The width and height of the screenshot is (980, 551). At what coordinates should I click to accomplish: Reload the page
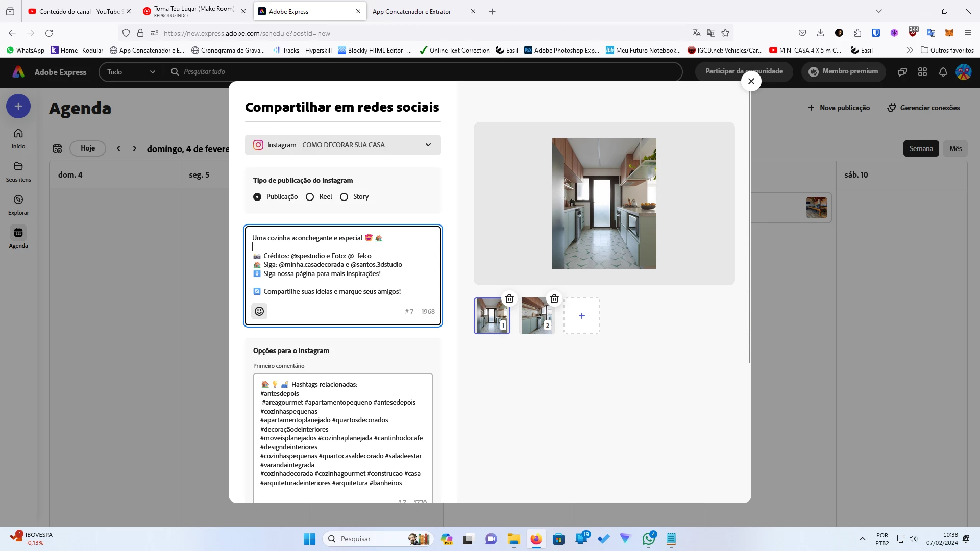point(49,33)
